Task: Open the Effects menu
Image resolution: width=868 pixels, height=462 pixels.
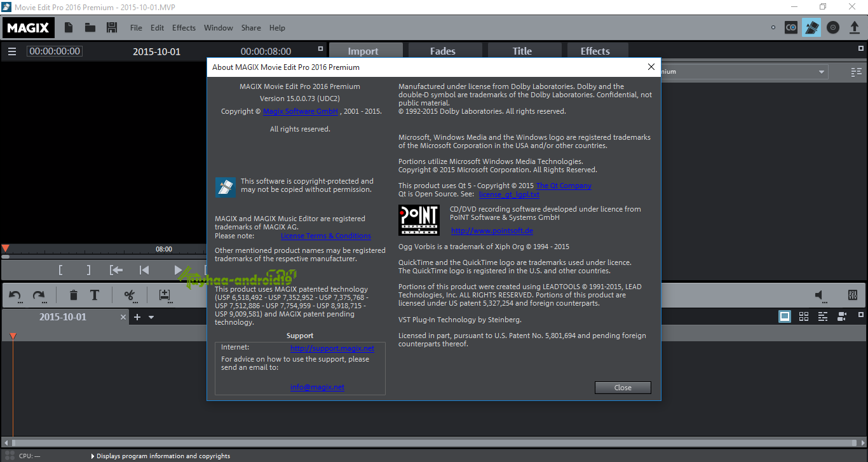Action: pyautogui.click(x=184, y=28)
